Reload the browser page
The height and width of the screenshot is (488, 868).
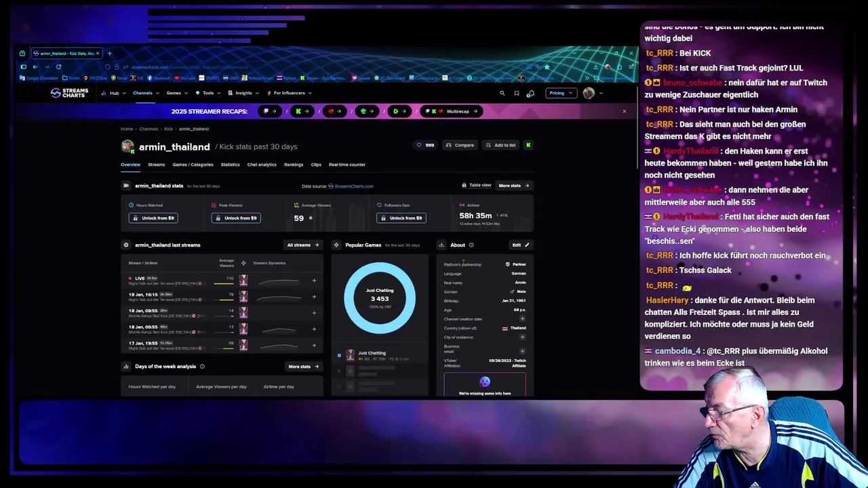tap(58, 66)
